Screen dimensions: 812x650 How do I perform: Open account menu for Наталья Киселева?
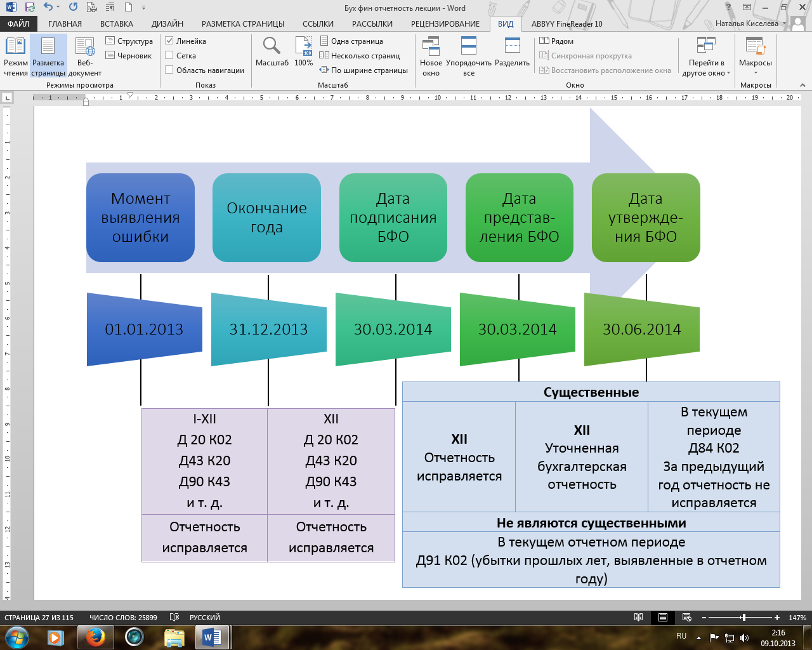coord(750,23)
